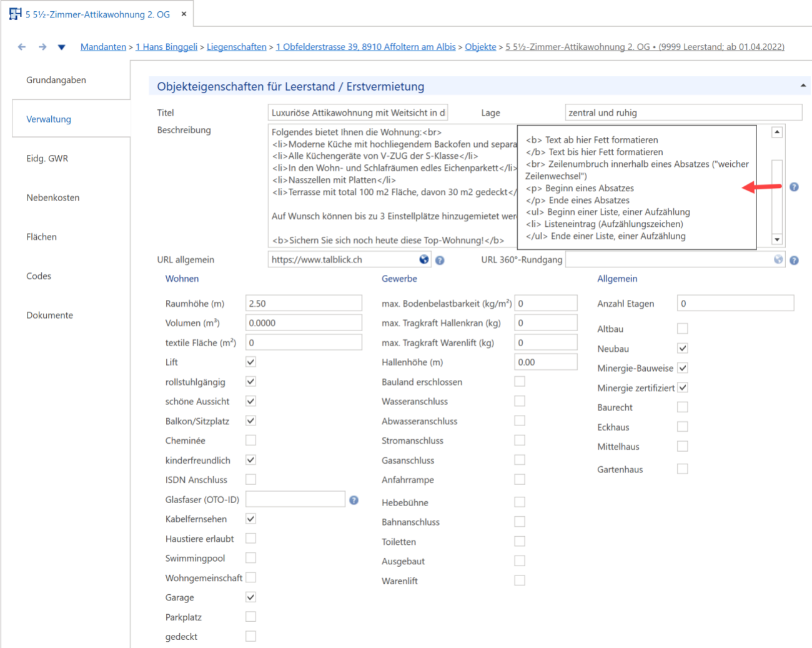Uncheck the Garage checkbox

(x=250, y=597)
